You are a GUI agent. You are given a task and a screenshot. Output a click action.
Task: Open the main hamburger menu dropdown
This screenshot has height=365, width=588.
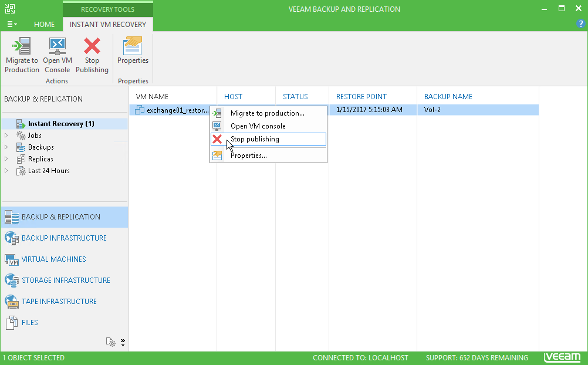12,25
